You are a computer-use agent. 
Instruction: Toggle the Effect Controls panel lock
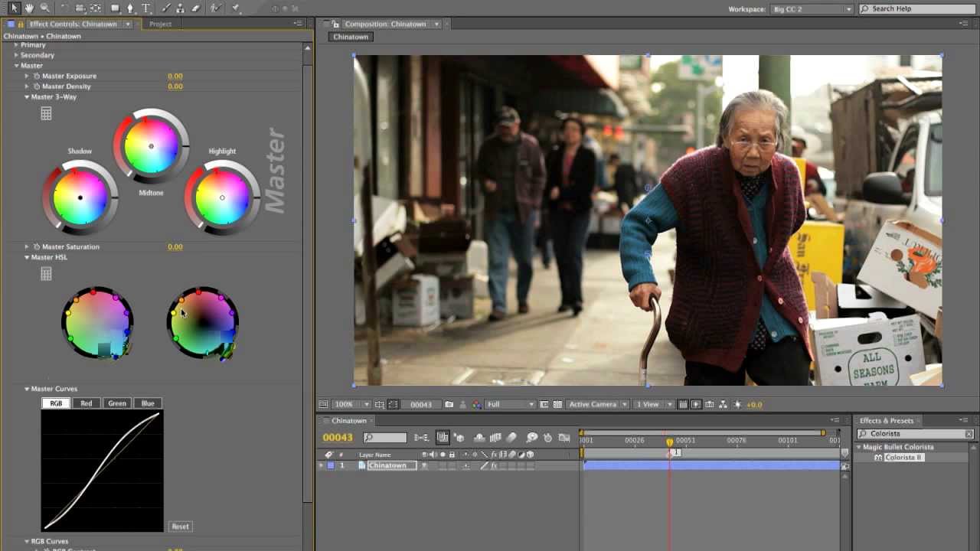[x=21, y=24]
